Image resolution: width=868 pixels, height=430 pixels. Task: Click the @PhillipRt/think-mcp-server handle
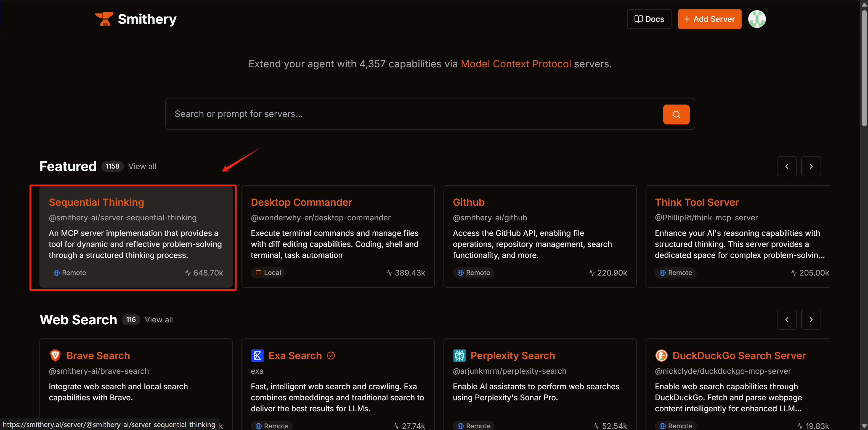706,218
